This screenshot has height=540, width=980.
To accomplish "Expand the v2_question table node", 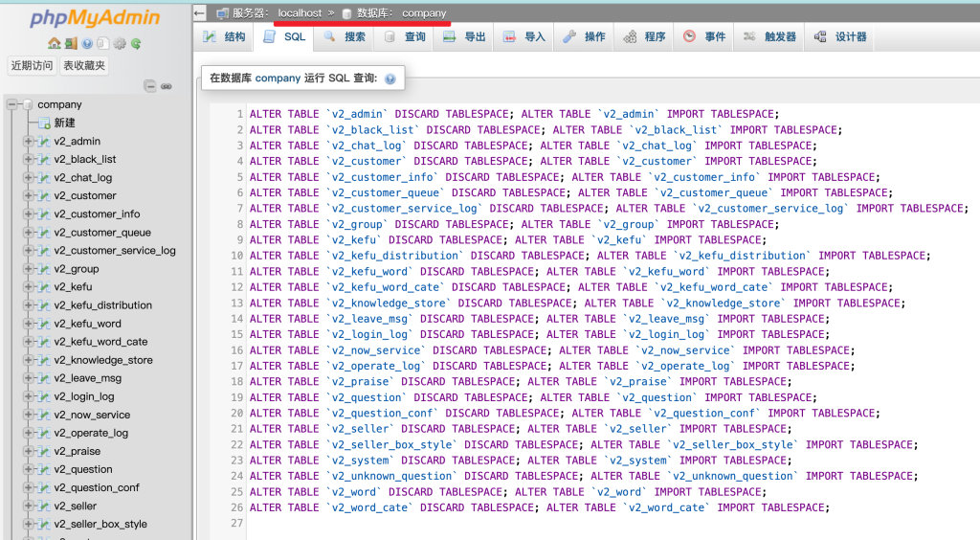I will click(29, 469).
